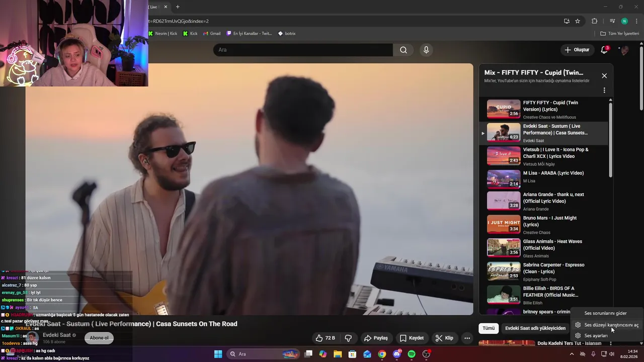This screenshot has height=362, width=644.
Task: Open the En İyi Kanallar Twitch bookmark
Action: (x=249, y=34)
